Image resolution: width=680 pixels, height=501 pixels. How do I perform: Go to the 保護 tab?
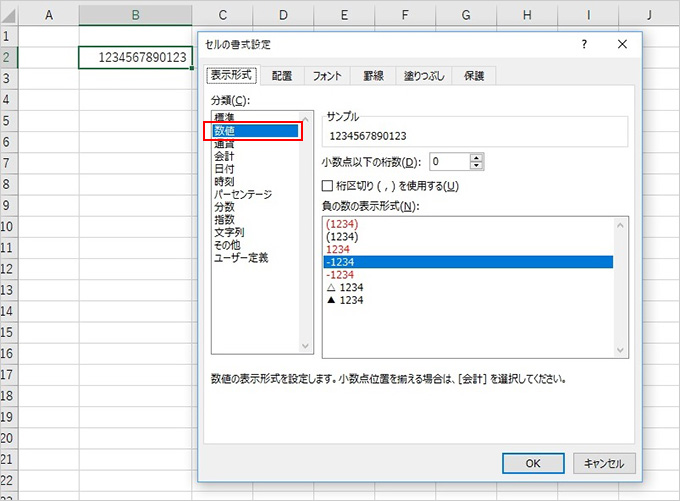[x=471, y=76]
